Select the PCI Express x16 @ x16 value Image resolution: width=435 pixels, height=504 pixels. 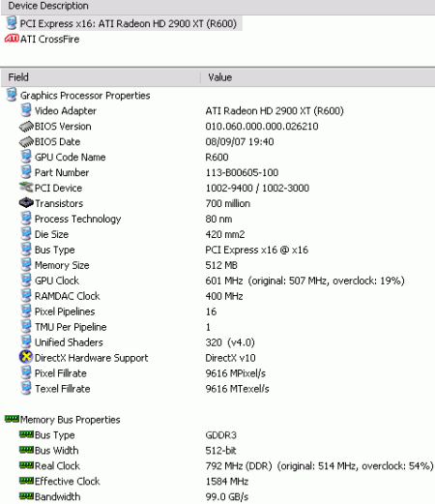(x=256, y=250)
